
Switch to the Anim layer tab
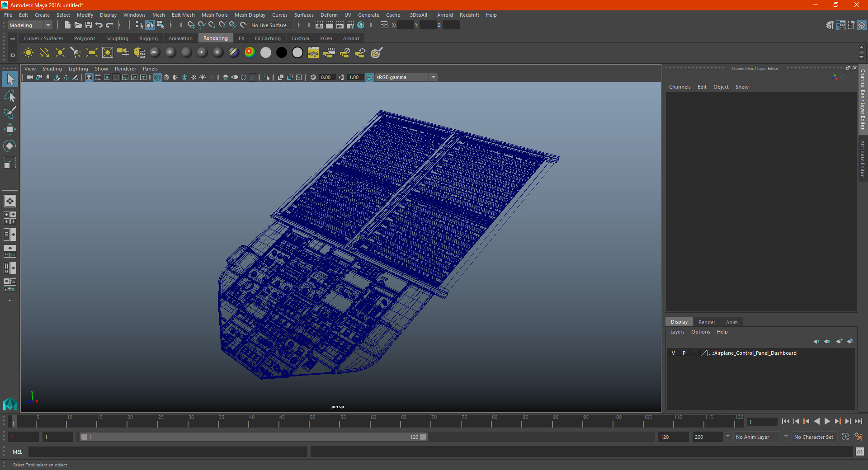(731, 322)
